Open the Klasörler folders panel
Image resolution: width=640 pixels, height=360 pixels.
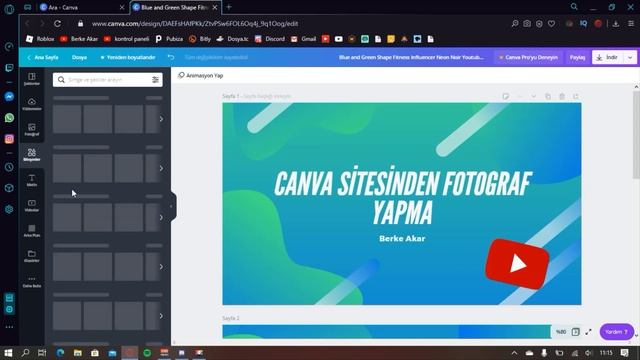[x=31, y=256]
